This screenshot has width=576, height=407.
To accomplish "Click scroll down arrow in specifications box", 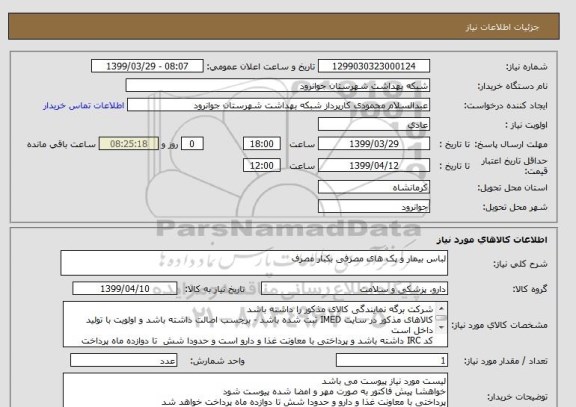I will click(441, 327).
